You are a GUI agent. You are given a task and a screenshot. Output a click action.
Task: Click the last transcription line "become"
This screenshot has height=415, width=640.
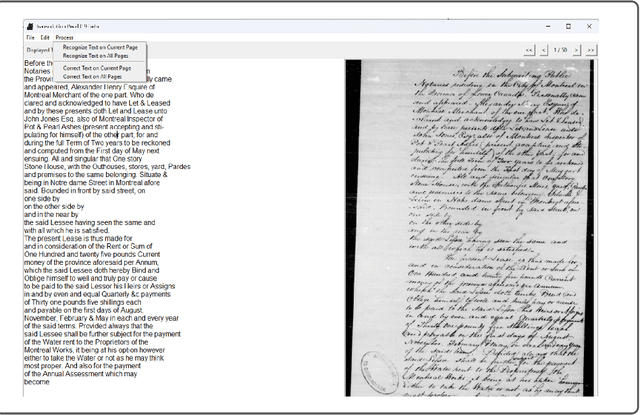point(37,382)
